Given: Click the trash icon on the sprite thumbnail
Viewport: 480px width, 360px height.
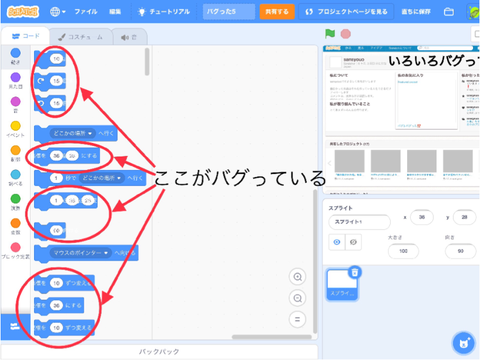Looking at the screenshot, I should coord(355,272).
